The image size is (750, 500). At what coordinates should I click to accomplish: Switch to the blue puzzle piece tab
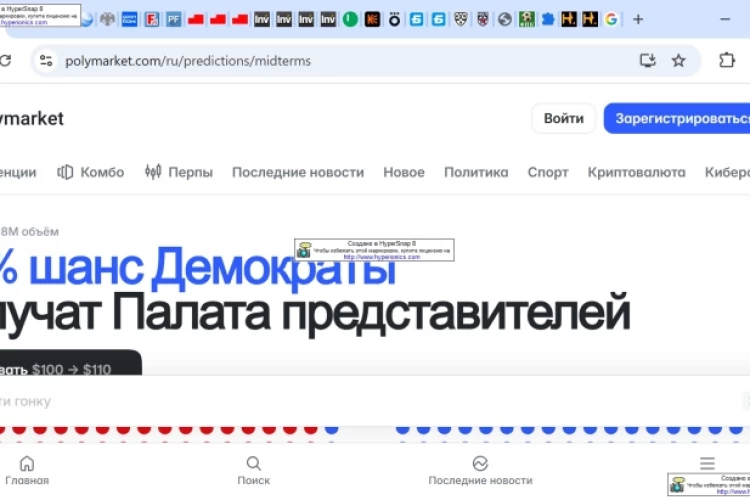[548, 20]
